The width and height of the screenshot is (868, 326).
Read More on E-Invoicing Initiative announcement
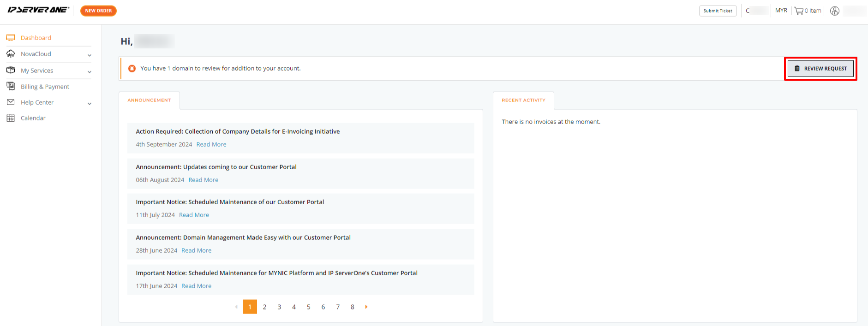tap(211, 144)
